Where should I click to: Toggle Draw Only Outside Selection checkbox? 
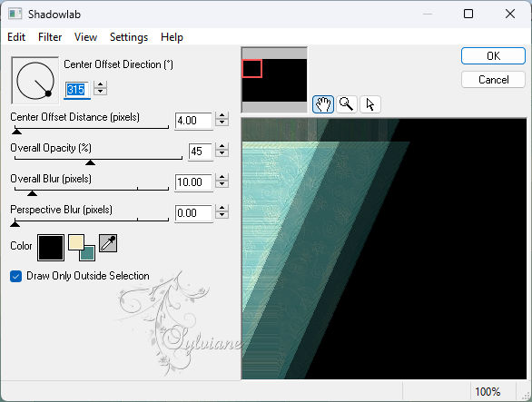pos(16,276)
